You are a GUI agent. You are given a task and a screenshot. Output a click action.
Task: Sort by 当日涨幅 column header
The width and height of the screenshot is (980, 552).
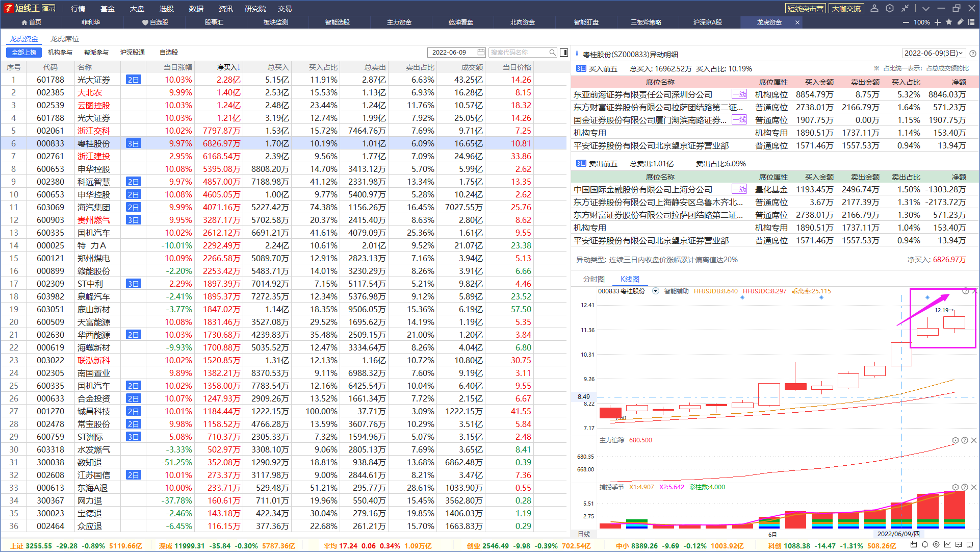178,67
